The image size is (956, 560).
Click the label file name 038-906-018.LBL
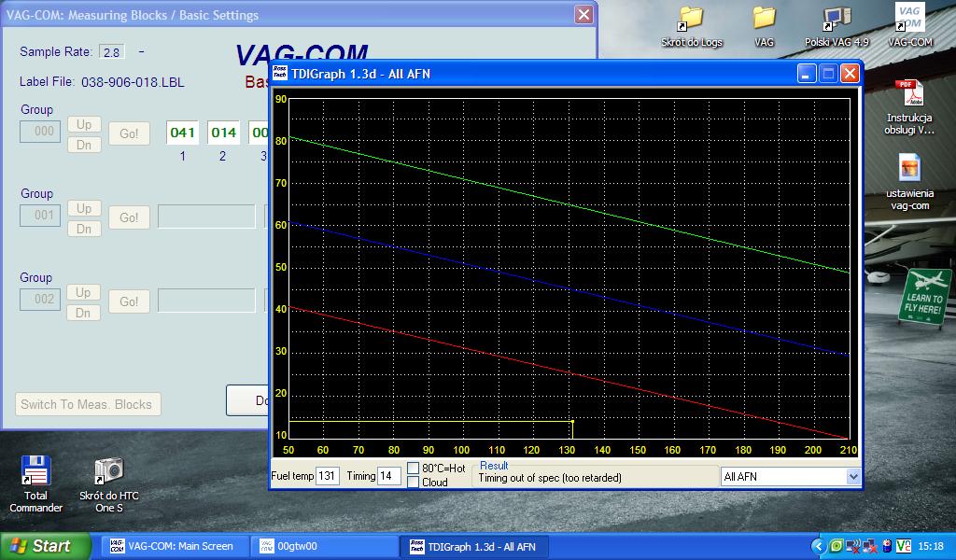click(133, 82)
